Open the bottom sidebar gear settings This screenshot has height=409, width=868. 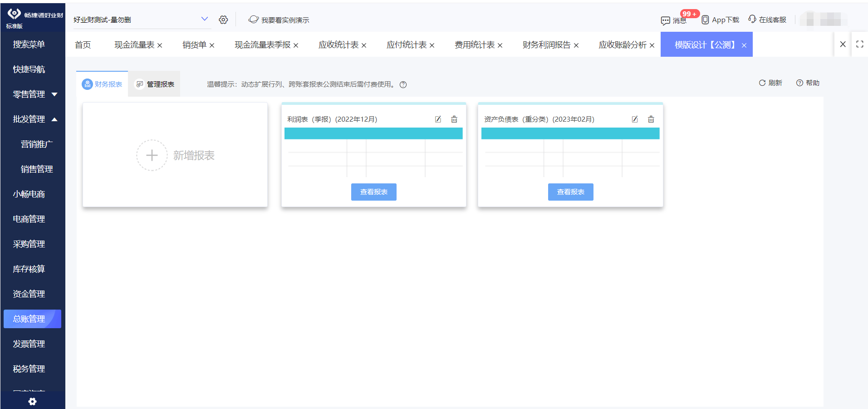click(32, 401)
